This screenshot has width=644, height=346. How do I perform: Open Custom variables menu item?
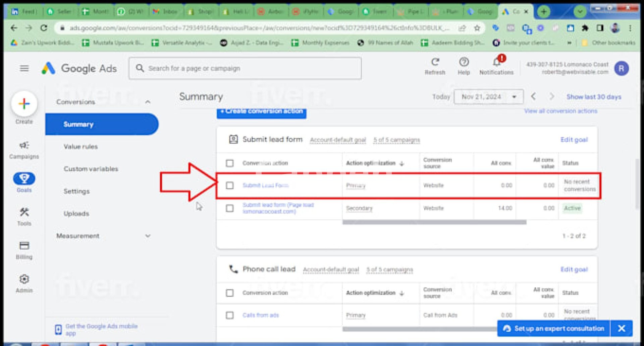tap(91, 169)
